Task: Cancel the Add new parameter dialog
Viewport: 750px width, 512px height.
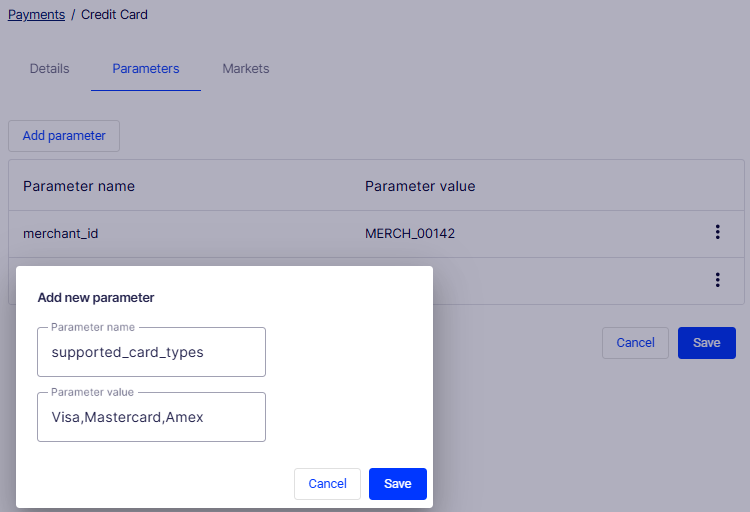Action: coord(327,484)
